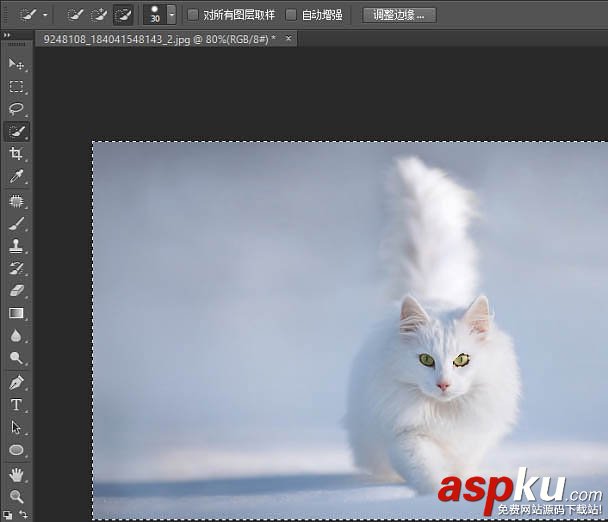Image resolution: width=608 pixels, height=522 pixels.
Task: Choose Subtract from Selection mode
Action: tap(123, 15)
